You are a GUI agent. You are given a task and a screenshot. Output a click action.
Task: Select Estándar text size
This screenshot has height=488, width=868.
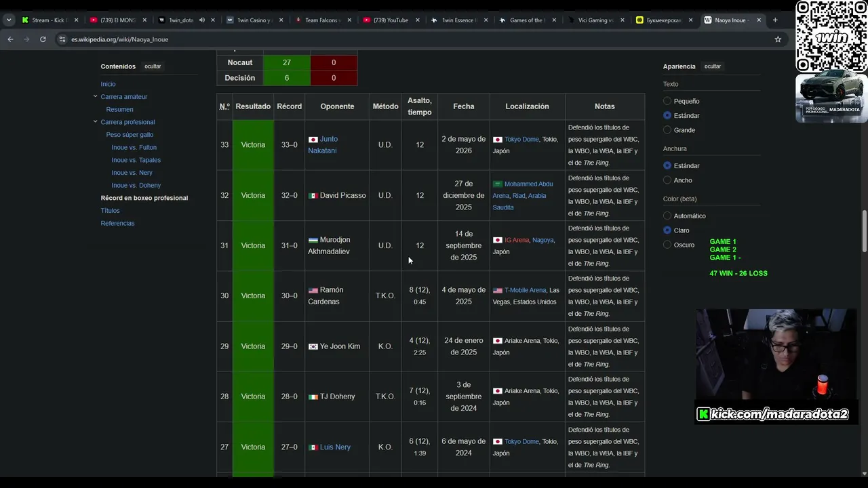(667, 115)
